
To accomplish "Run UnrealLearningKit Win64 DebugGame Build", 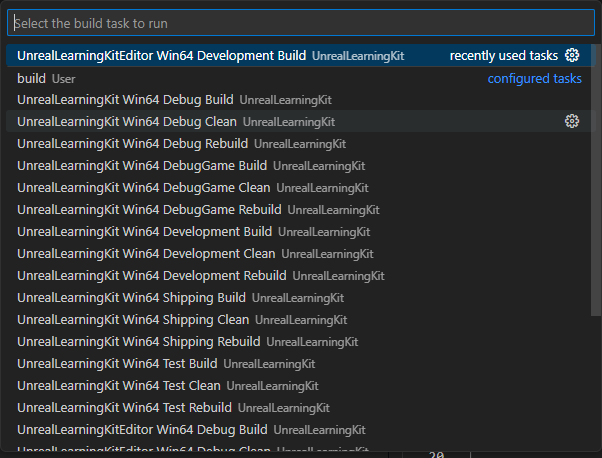I will pyautogui.click(x=301, y=165).
